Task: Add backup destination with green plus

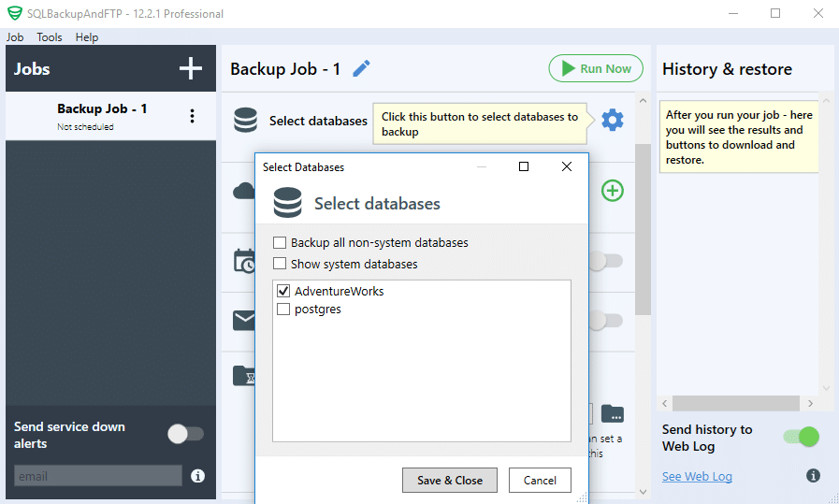Action: 612,191
